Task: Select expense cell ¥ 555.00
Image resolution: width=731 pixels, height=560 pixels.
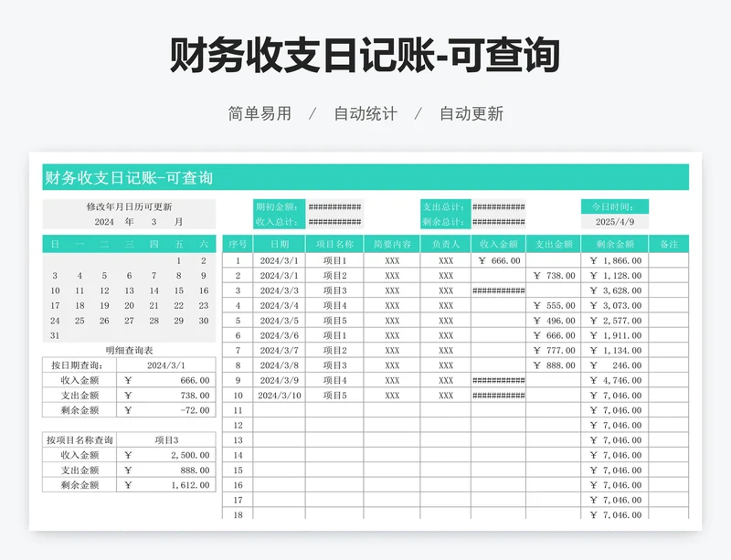Action: tap(554, 305)
